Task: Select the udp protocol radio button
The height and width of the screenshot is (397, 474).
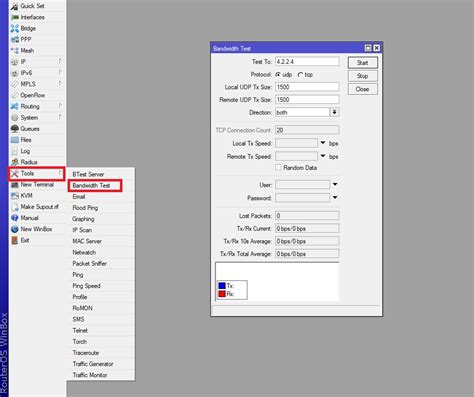Action: tap(278, 75)
